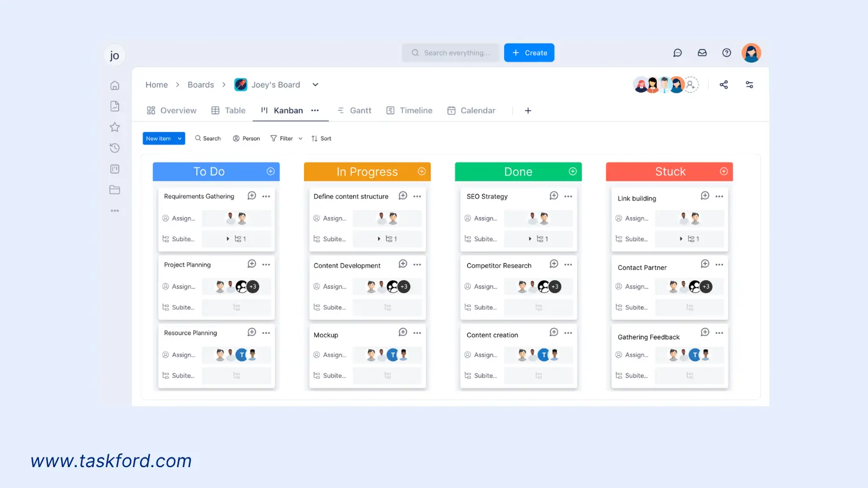Image resolution: width=868 pixels, height=488 pixels.
Task: Switch to the Calendar view tab
Action: 471,111
